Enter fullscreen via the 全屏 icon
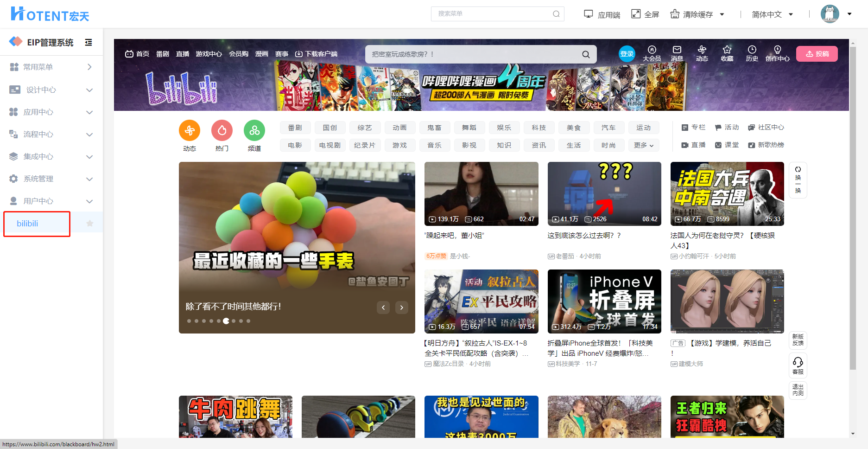The width and height of the screenshot is (868, 449). click(x=636, y=14)
